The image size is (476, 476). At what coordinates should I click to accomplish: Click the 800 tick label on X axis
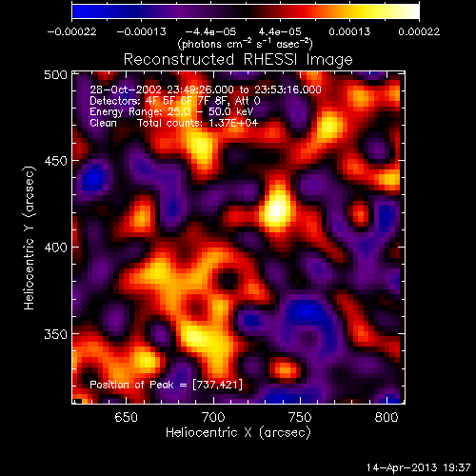point(387,417)
